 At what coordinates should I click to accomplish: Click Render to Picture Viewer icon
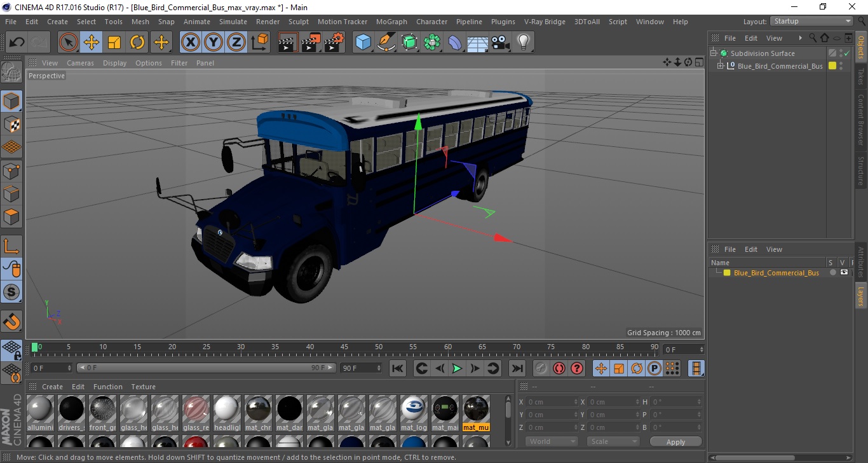coord(311,43)
